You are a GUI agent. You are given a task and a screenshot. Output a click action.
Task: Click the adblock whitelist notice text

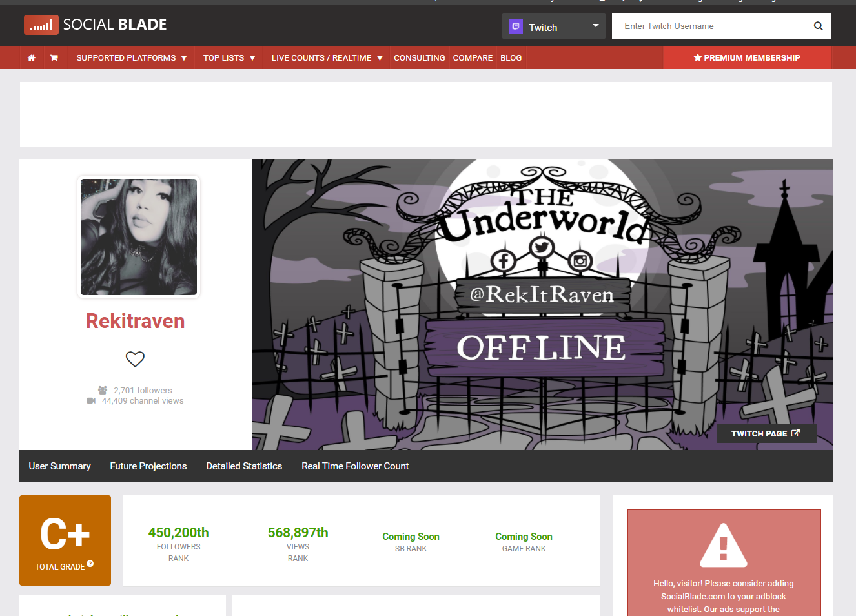pos(724,596)
